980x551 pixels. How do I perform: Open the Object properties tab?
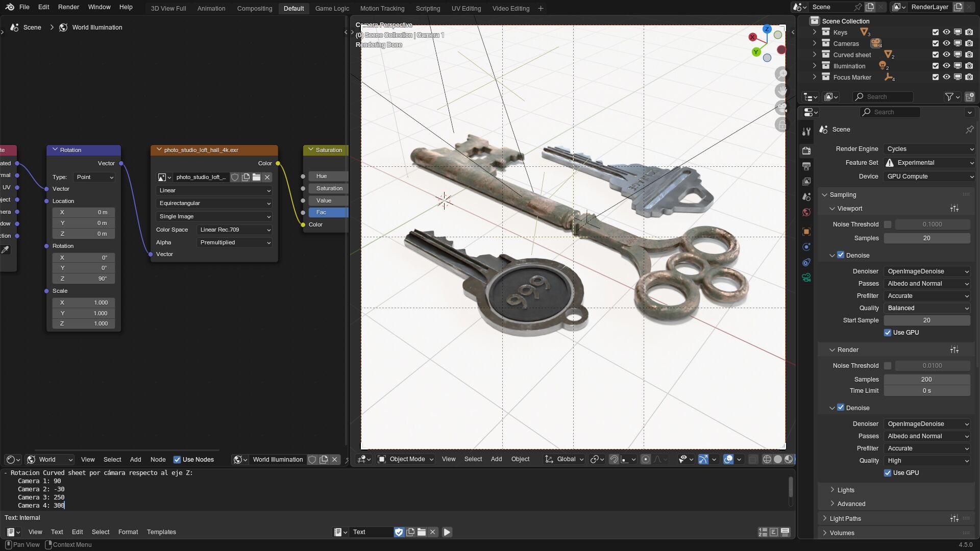[x=806, y=232]
